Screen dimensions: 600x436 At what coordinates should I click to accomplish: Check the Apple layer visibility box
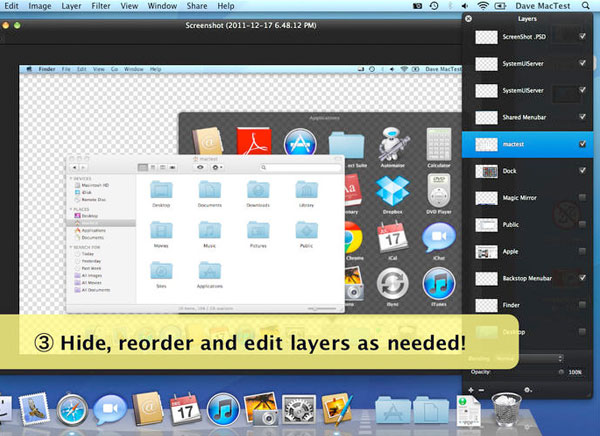pos(582,251)
